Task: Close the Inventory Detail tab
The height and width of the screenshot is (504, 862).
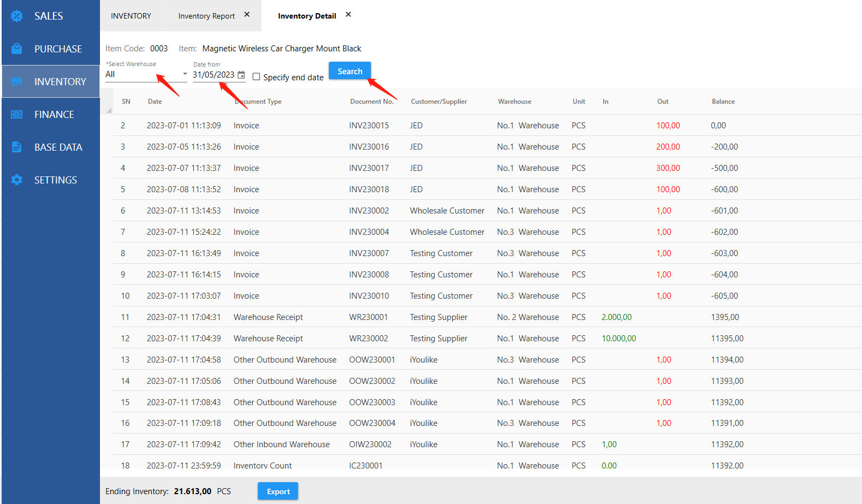Action: [349, 15]
